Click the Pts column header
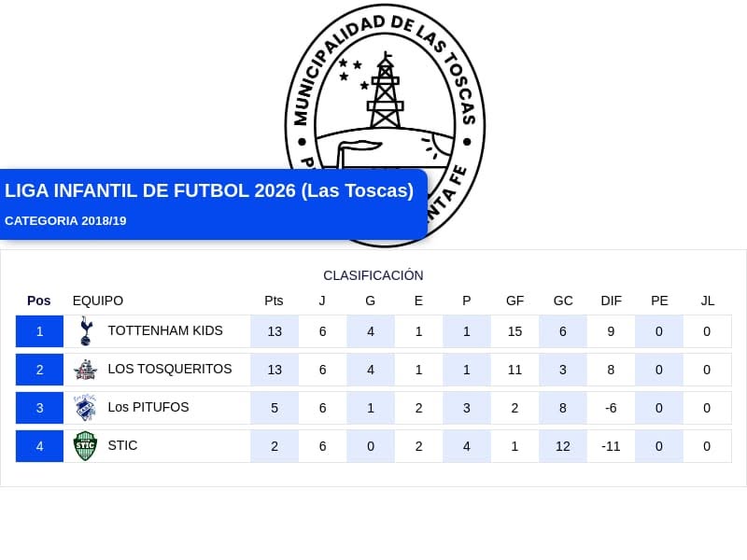747x560 pixels. [x=274, y=301]
